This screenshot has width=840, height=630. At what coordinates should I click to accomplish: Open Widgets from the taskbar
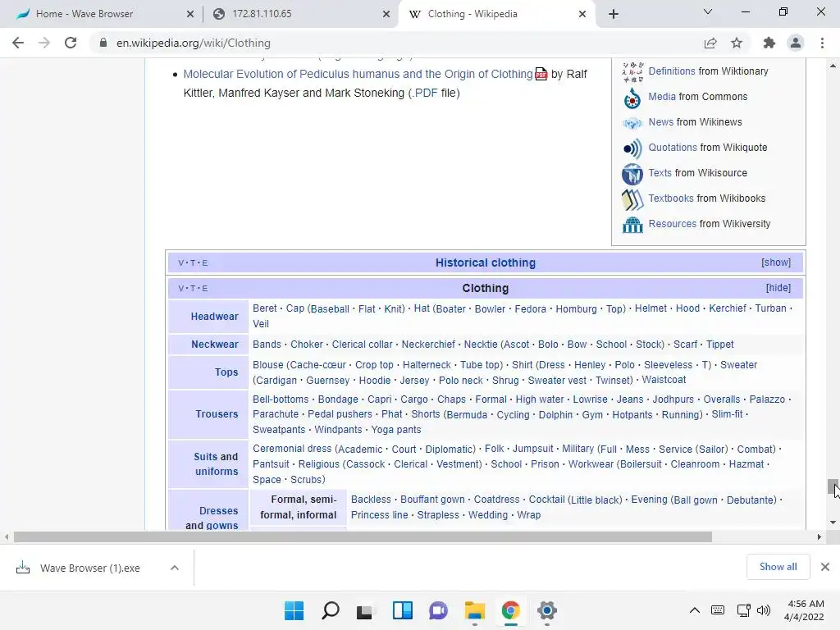402,610
